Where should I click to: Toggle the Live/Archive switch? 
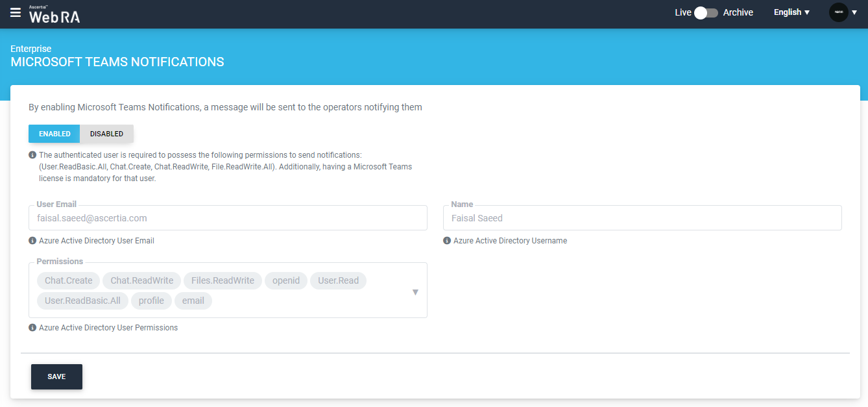point(706,13)
